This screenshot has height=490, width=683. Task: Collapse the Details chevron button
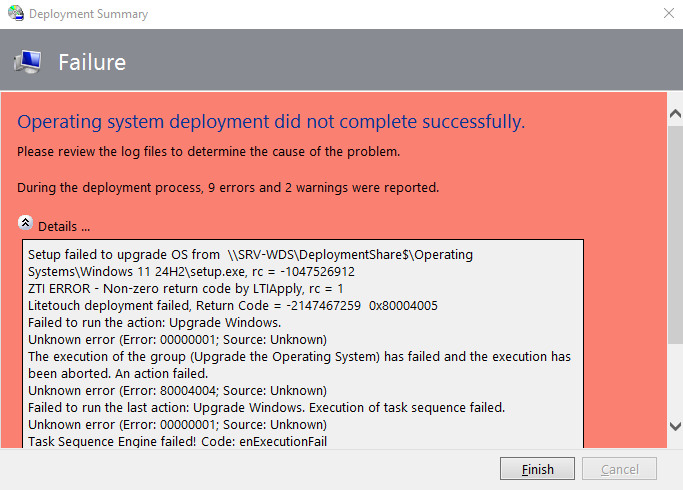pyautogui.click(x=25, y=224)
